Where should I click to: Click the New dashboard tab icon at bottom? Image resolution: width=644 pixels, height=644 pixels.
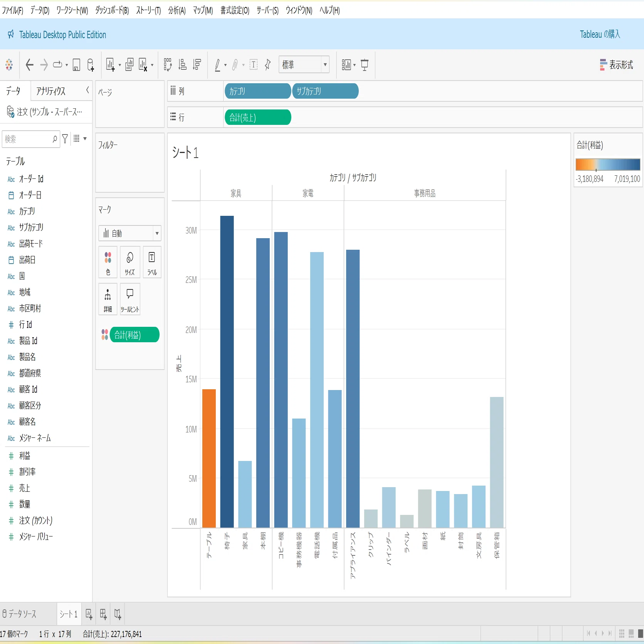click(103, 614)
